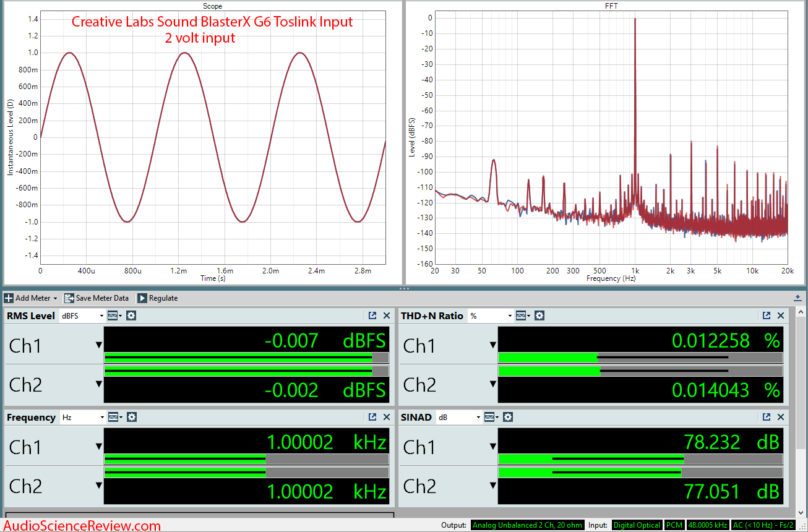Viewport: 808px width, 532px height.
Task: Expand RMS Level Ch2 arrow menu
Action: pyautogui.click(x=98, y=384)
